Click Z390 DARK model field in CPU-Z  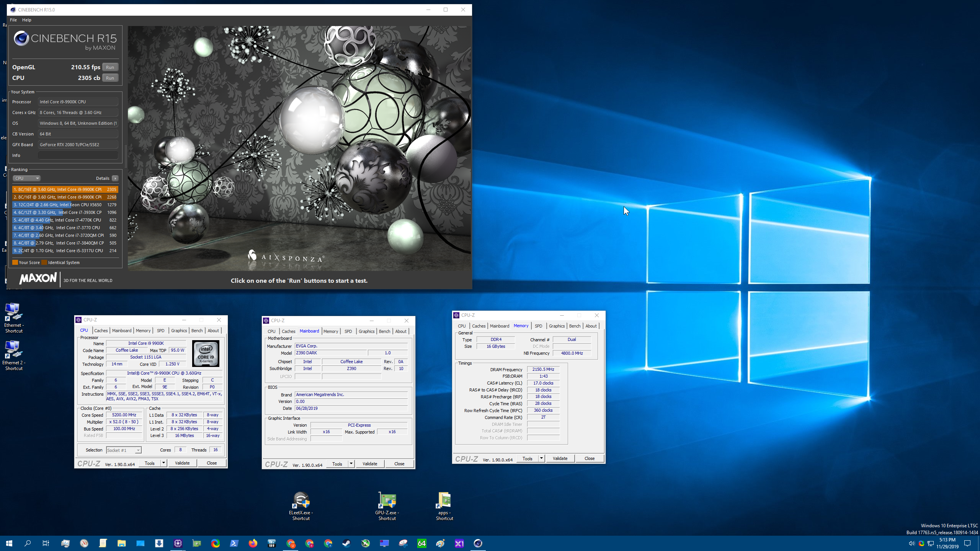click(331, 353)
